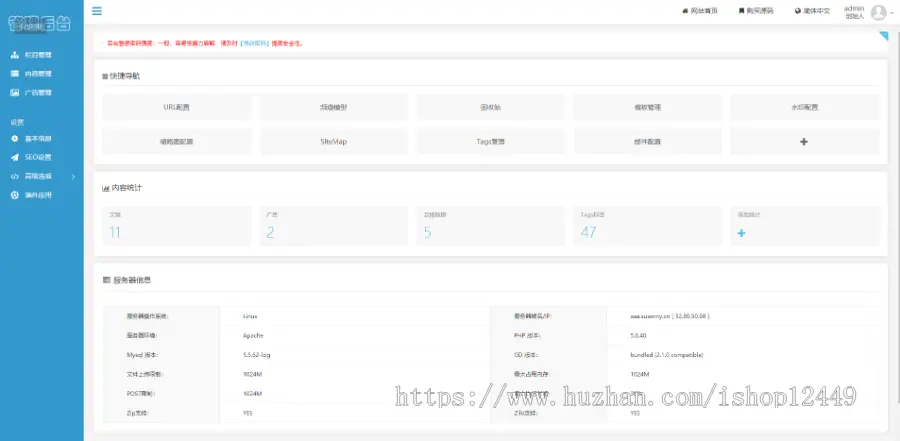The width and height of the screenshot is (900, 441).
Task: Click the thumbnail configuration shortcut button
Action: click(x=177, y=141)
